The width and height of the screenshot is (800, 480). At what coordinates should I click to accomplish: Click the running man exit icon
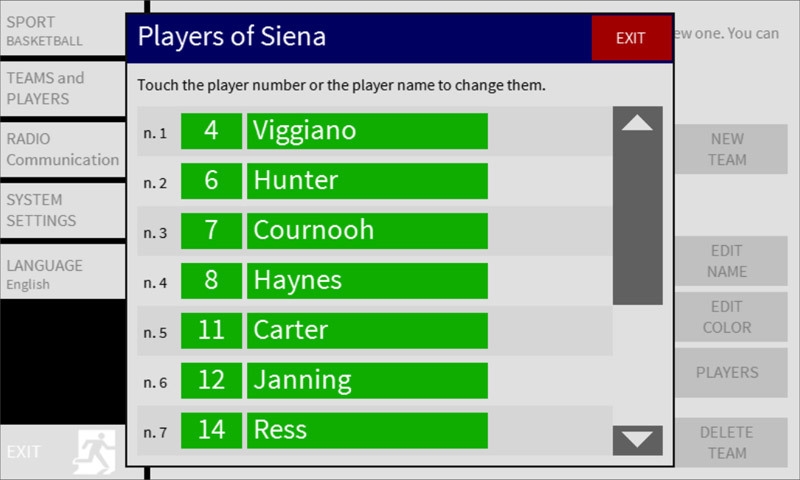pos(94,452)
